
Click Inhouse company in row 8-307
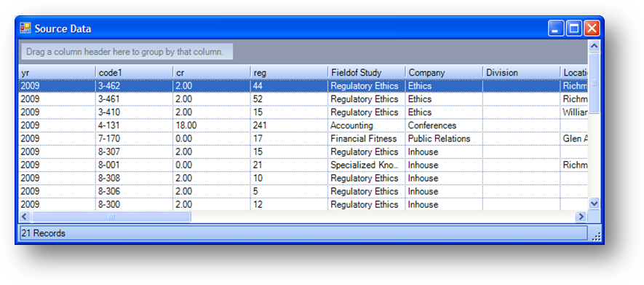coord(444,152)
